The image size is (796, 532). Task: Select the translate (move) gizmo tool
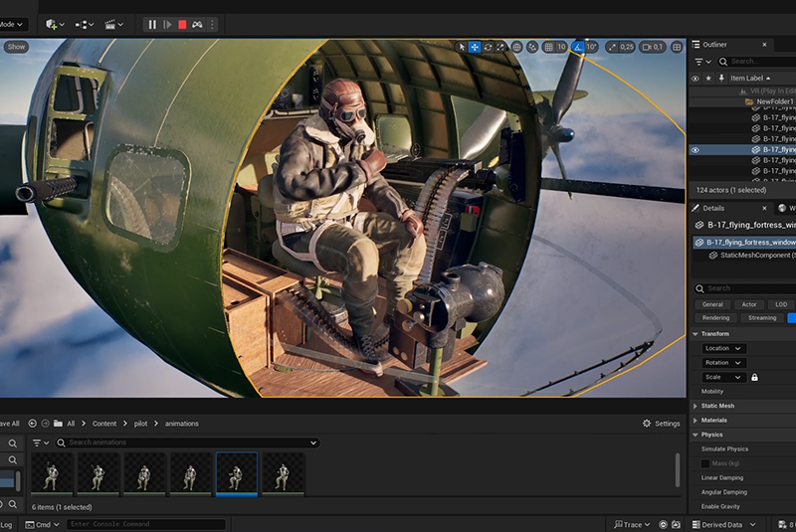coord(475,47)
